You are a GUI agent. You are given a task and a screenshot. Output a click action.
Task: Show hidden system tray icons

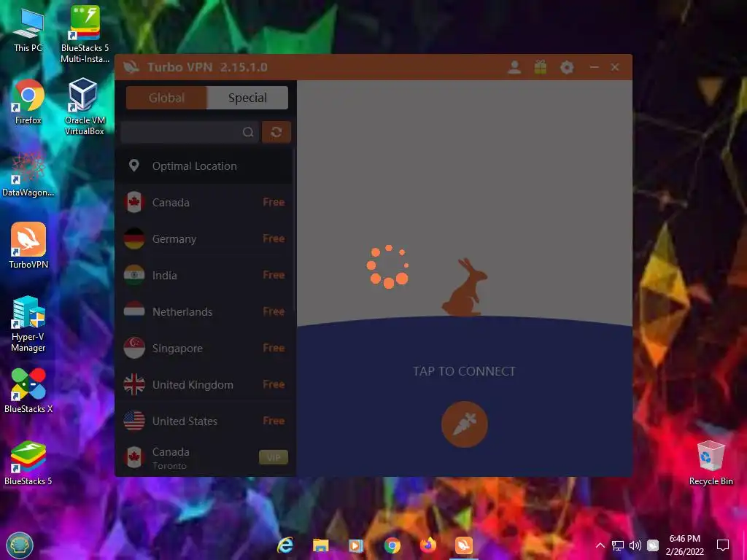tap(600, 545)
